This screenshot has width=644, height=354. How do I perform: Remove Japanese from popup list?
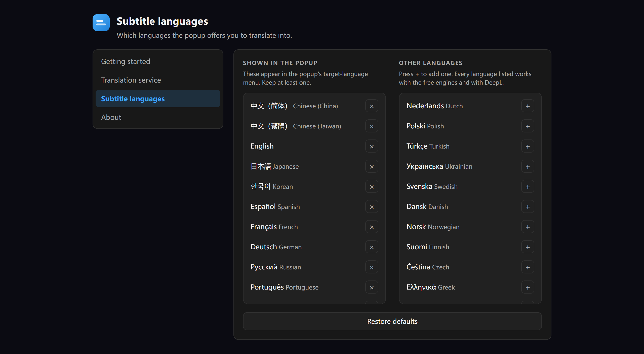click(x=372, y=166)
